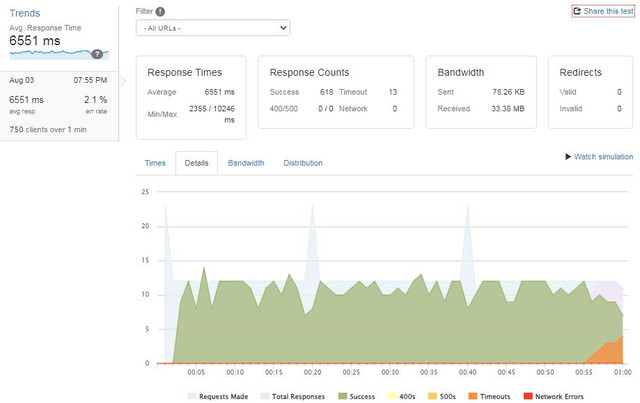Screen dimensions: 640x403
Task: Switch to the Times tab
Action: click(x=155, y=163)
